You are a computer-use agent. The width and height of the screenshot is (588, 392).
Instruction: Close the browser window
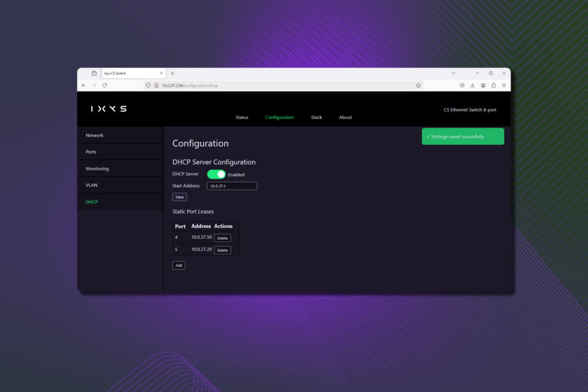pos(504,73)
